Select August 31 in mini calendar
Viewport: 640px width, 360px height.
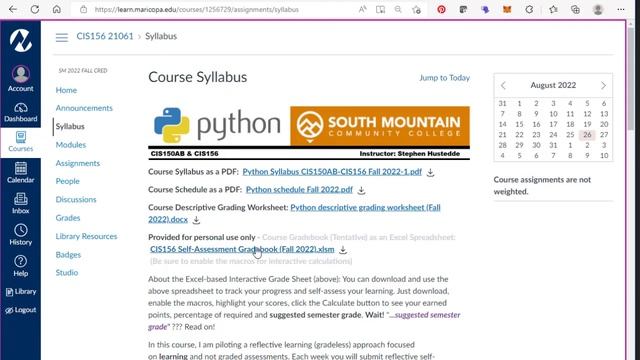tap(553, 145)
